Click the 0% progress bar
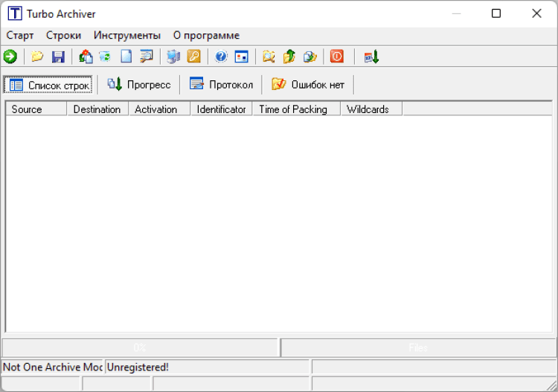The image size is (558, 392). pos(140,347)
